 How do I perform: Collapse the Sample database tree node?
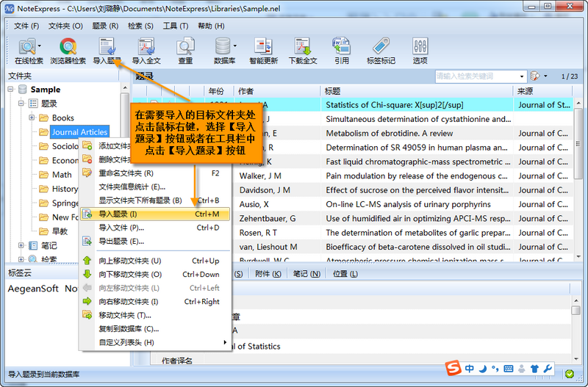[x=11, y=89]
